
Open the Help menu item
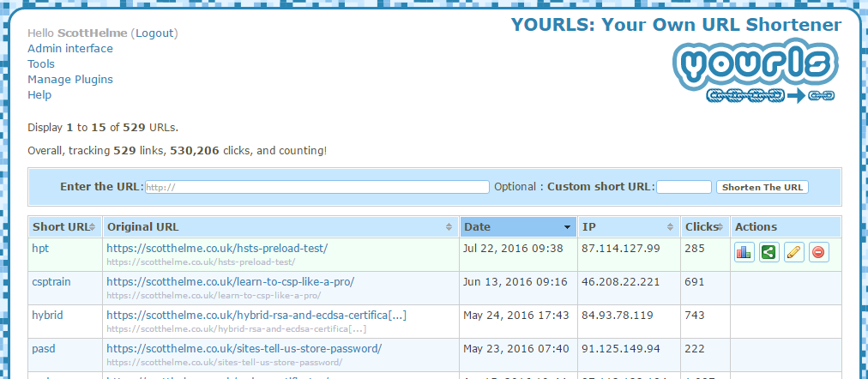point(39,95)
